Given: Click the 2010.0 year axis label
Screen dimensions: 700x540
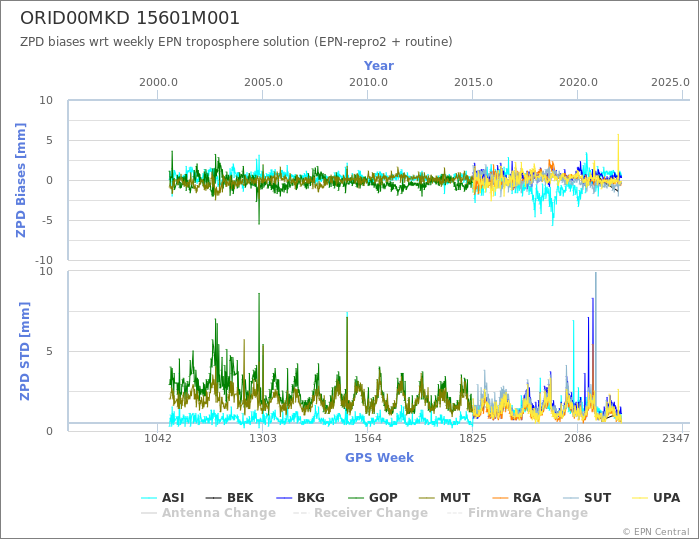Looking at the screenshot, I should (x=368, y=83).
